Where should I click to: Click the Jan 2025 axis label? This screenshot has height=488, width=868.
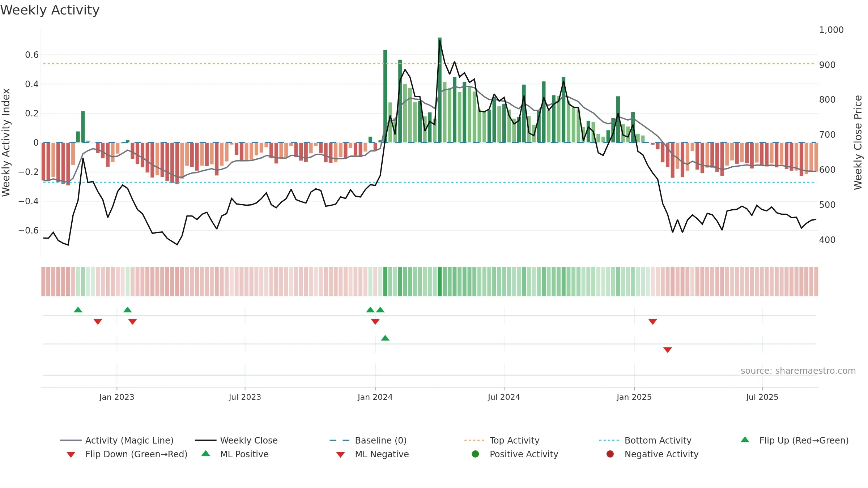634,397
